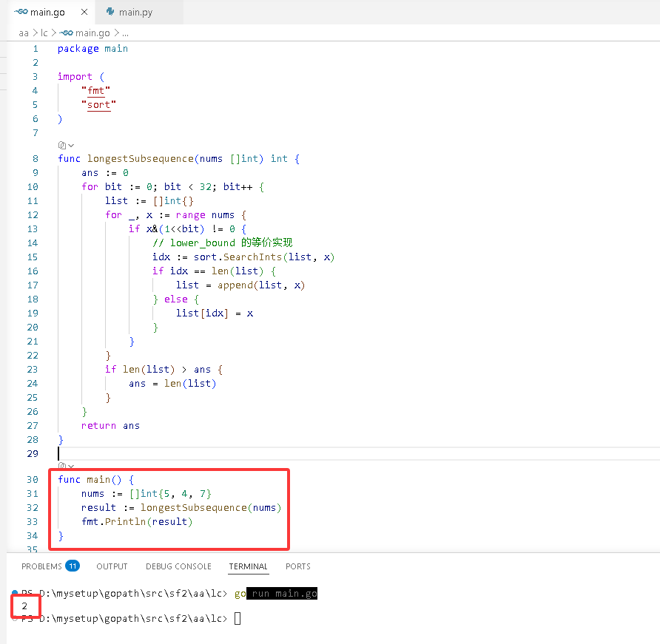Place cursor on 'package main' line
660x644 pixels.
(x=92, y=49)
